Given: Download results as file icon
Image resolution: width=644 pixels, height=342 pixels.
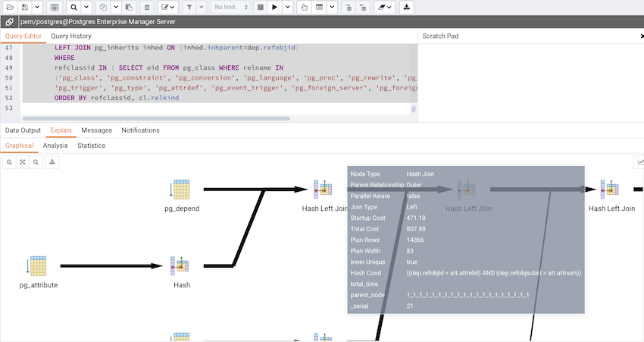Looking at the screenshot, I should tap(406, 7).
